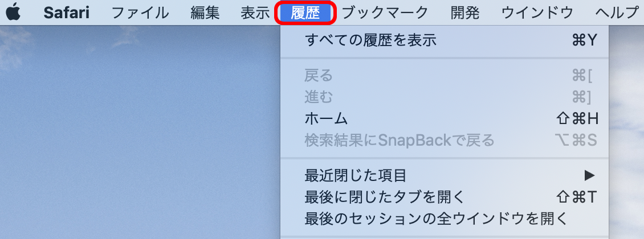Click the blue desktop wallpaper to dismiss menu
This screenshot has height=239, width=644.
[x=140, y=131]
